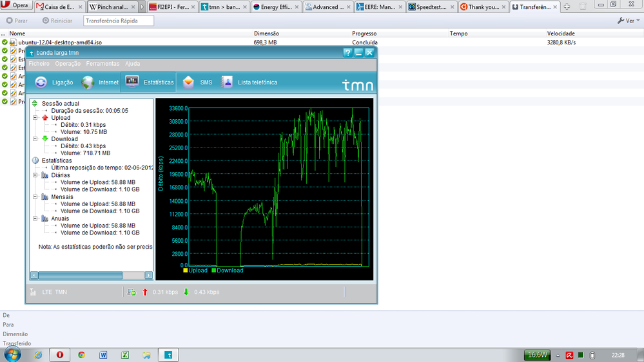Click the Transferência Rápida input field
644x362 pixels.
(x=119, y=21)
